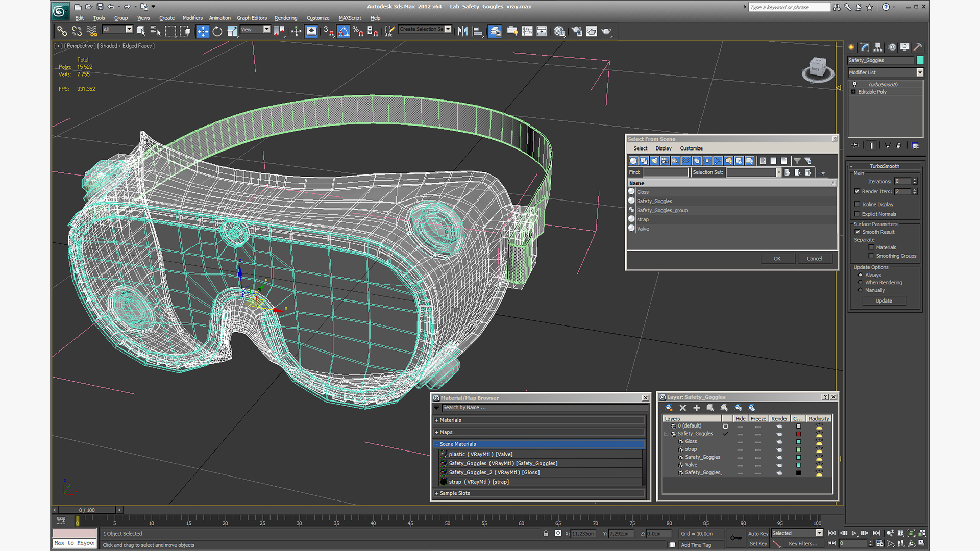
Task: Toggle the Isoline Display checkbox
Action: pos(857,204)
